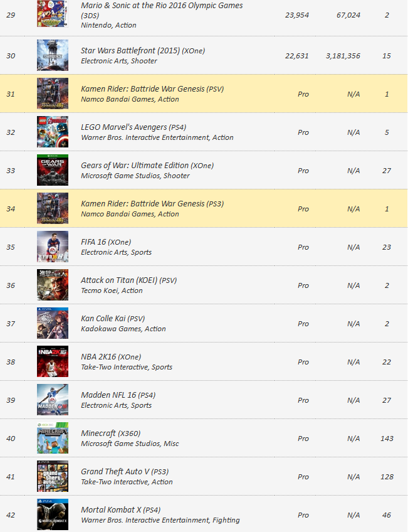The height and width of the screenshot is (532, 408).
Task: Open the Madden NFL 16 box art
Action: tap(53, 400)
